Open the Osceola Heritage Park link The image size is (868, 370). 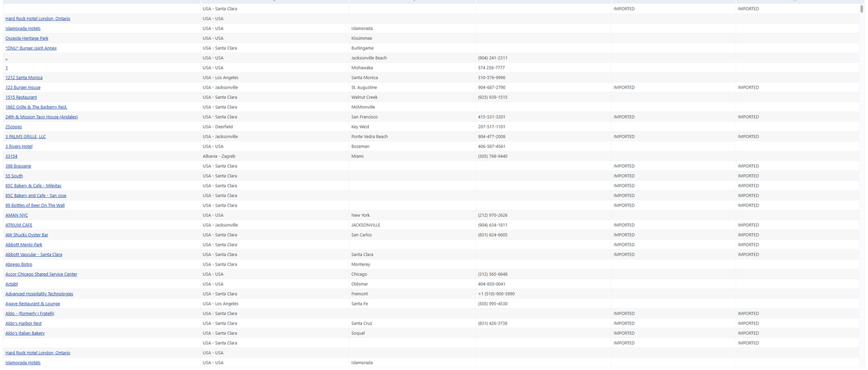coord(27,38)
